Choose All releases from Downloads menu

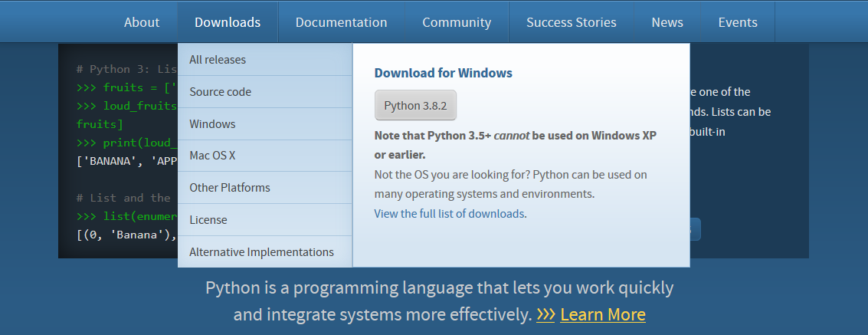[264, 59]
